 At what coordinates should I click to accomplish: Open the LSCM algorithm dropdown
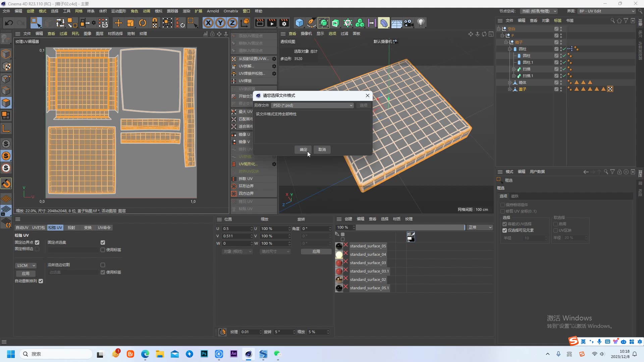click(x=26, y=265)
